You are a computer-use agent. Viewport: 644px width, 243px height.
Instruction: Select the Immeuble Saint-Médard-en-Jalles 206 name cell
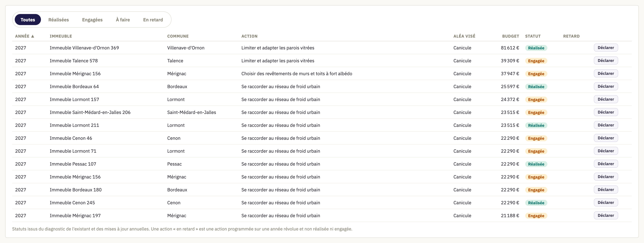point(90,112)
